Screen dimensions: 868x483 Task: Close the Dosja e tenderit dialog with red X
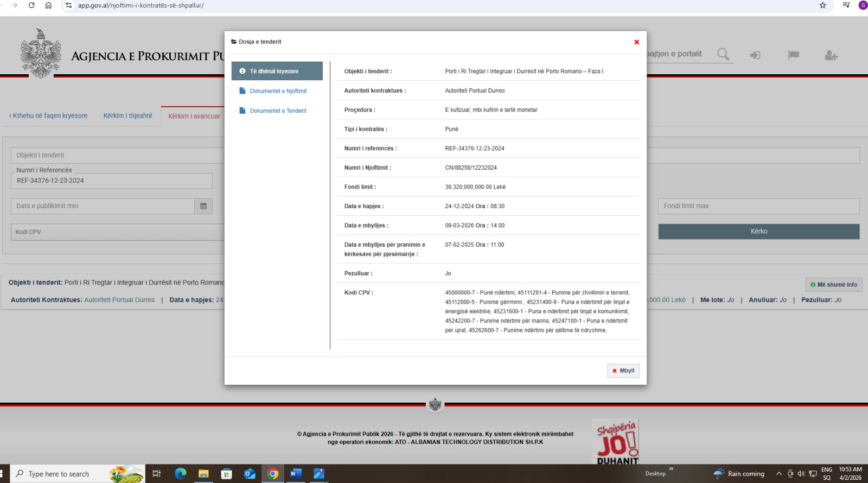click(636, 42)
